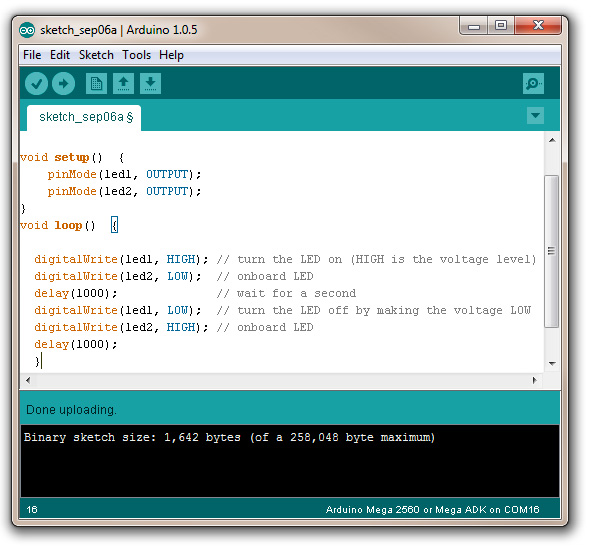The width and height of the screenshot is (594, 548).
Task: Click on 'digitalWrite(led2, LOW);' code
Action: click(x=118, y=277)
